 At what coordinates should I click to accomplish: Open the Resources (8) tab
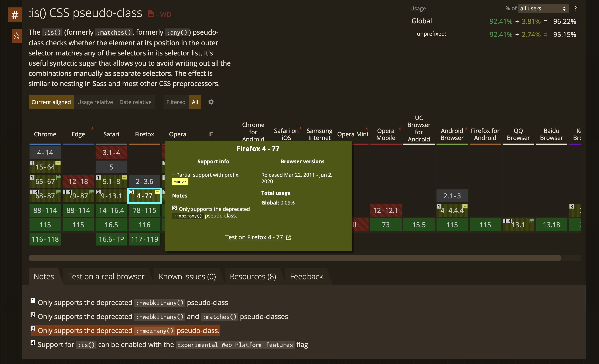tap(253, 277)
